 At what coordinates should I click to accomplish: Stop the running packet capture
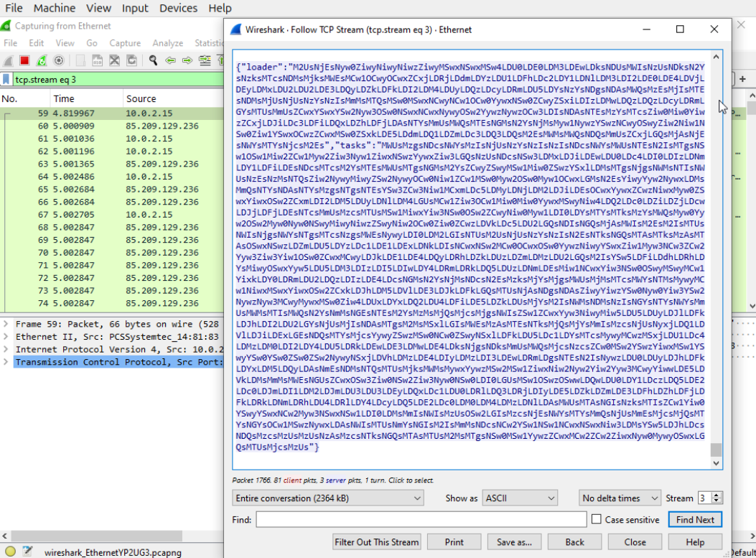24,61
